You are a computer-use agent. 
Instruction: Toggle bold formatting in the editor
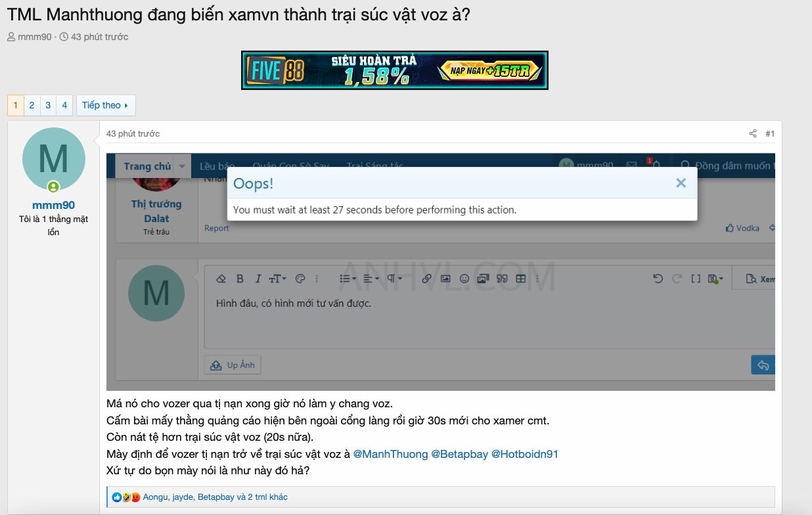[240, 278]
